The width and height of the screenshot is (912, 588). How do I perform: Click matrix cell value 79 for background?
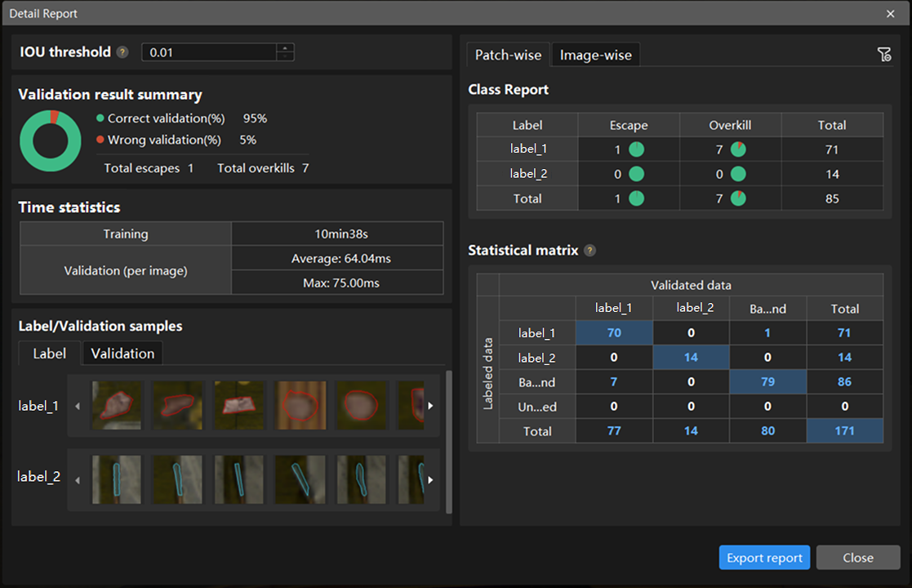767,381
